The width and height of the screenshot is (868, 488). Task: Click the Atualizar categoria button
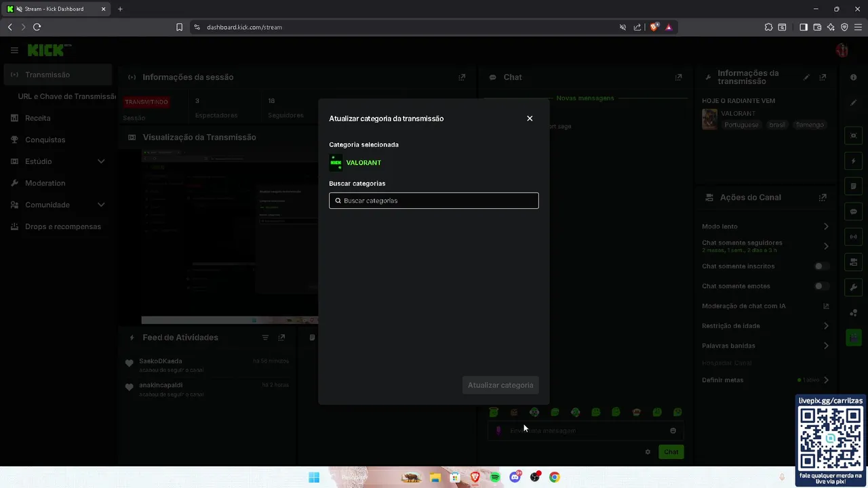500,385
